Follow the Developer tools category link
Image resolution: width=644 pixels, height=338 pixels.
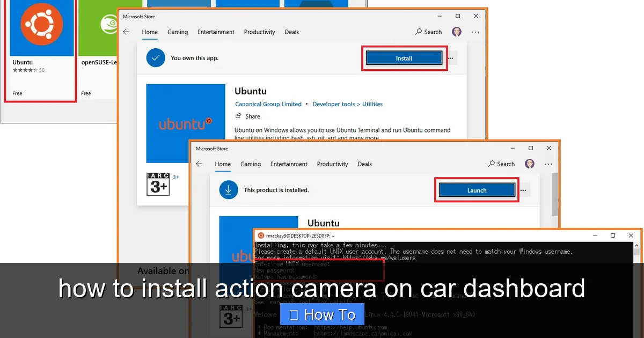334,104
